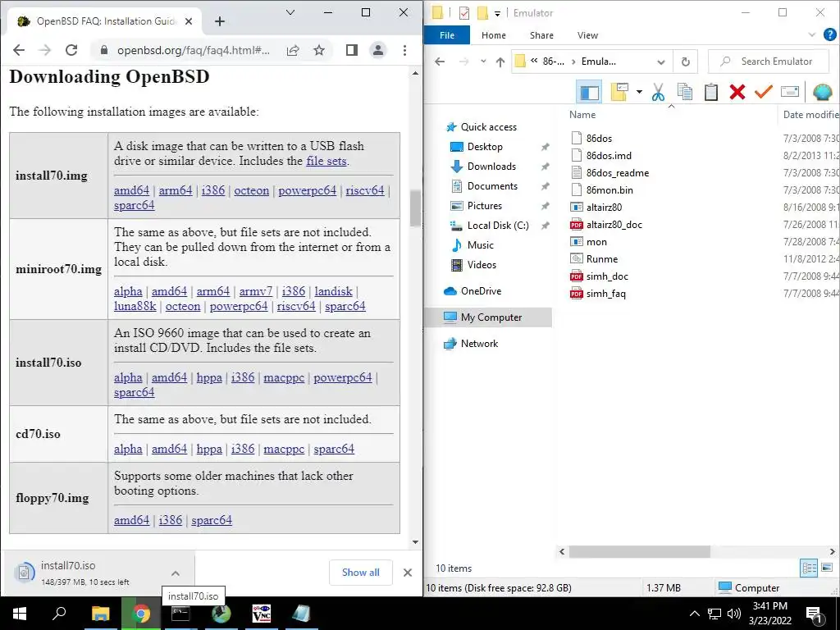Screen dimensions: 840x630
Task: Open the Quick Access Toolbar customize dropdown
Action: click(x=497, y=13)
